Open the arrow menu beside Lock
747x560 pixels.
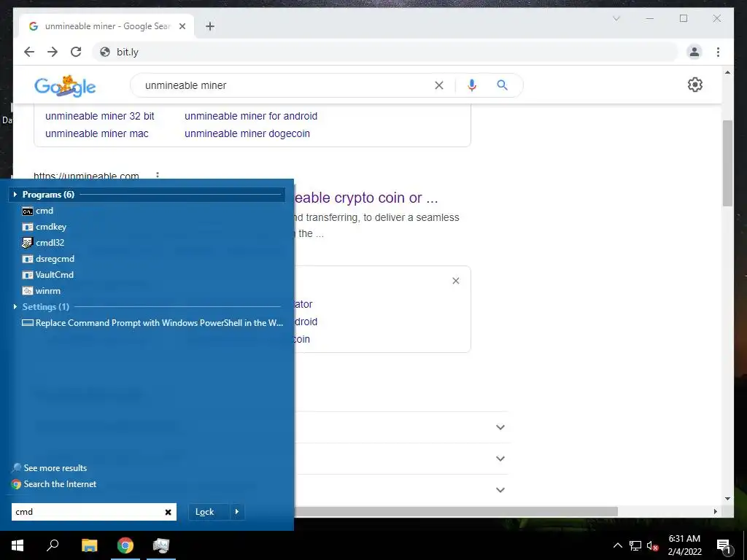237,512
